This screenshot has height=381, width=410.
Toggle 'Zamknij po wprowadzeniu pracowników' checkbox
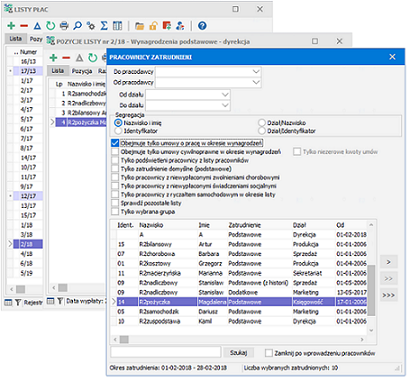click(269, 353)
